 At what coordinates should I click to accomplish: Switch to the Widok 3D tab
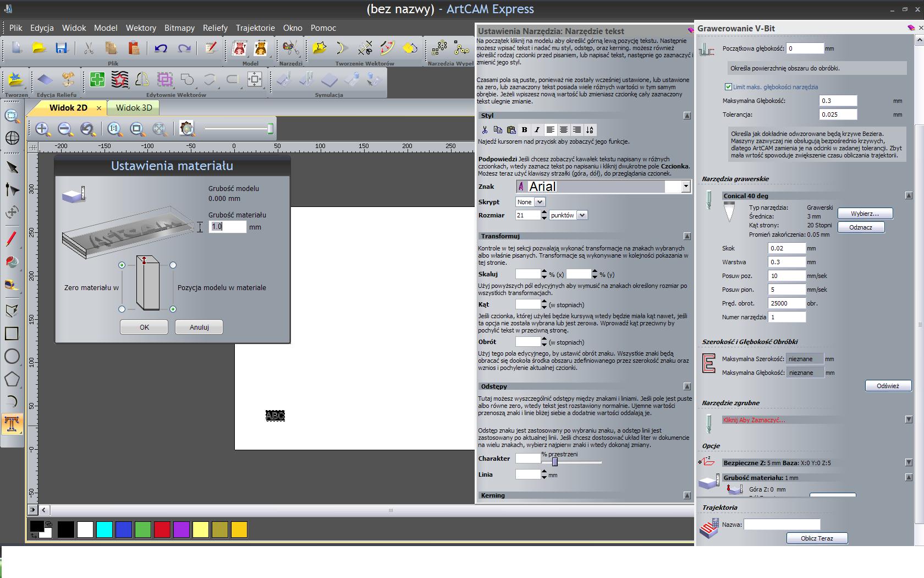point(134,108)
